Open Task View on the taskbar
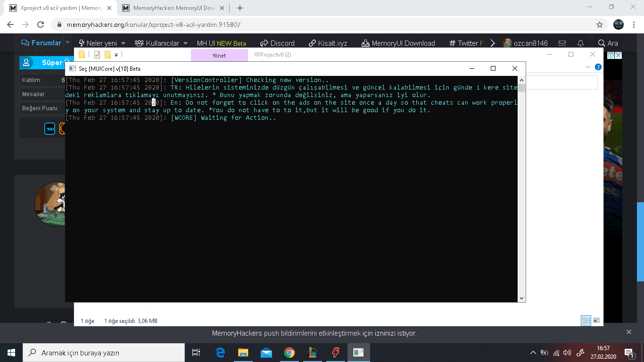This screenshot has height=362, width=644. [x=196, y=353]
